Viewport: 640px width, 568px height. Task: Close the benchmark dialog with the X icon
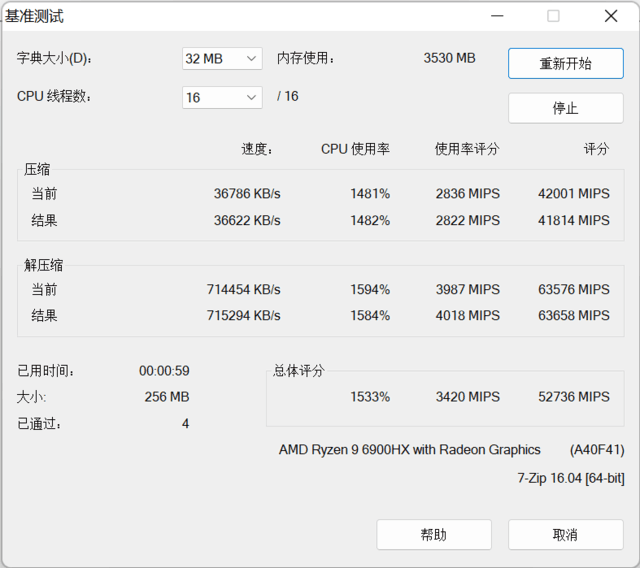[610, 16]
